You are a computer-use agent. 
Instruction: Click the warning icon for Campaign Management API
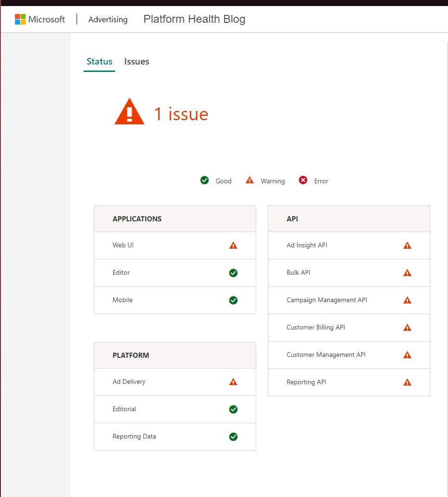407,300
